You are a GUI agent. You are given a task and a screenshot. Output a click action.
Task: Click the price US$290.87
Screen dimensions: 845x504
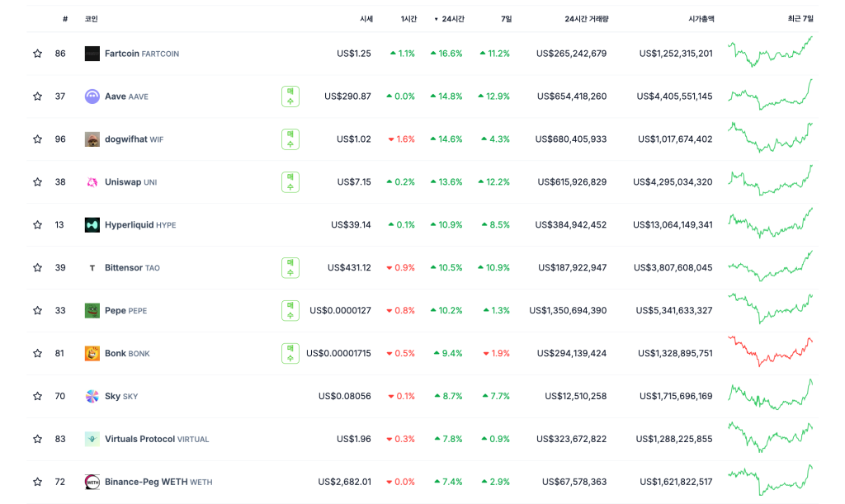coord(347,97)
